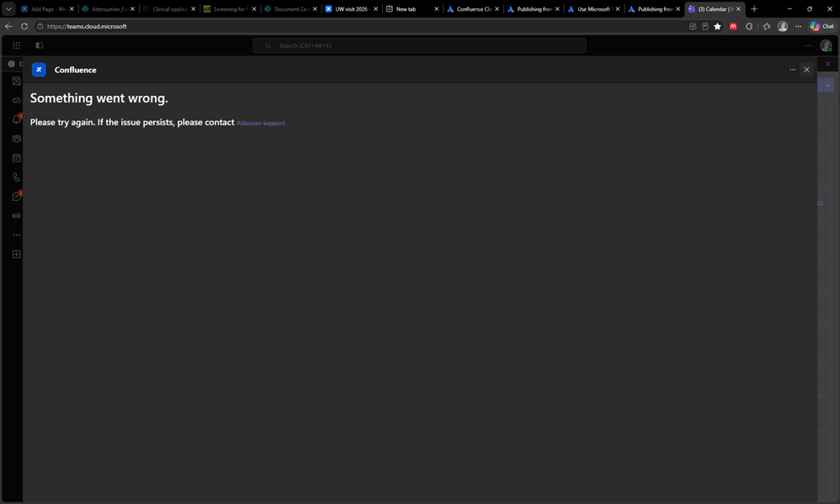Open the browser Favorites list icon
840x504 pixels.
click(767, 26)
